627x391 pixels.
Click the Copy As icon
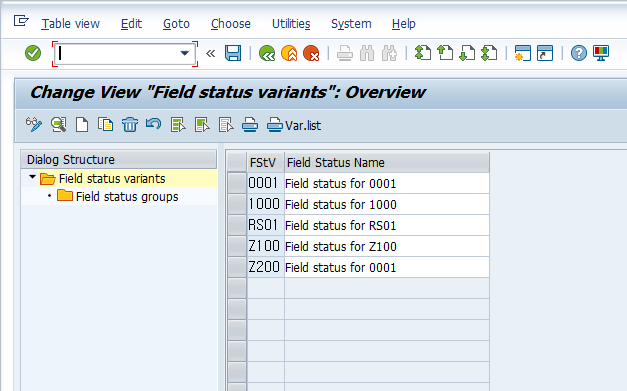tap(106, 125)
